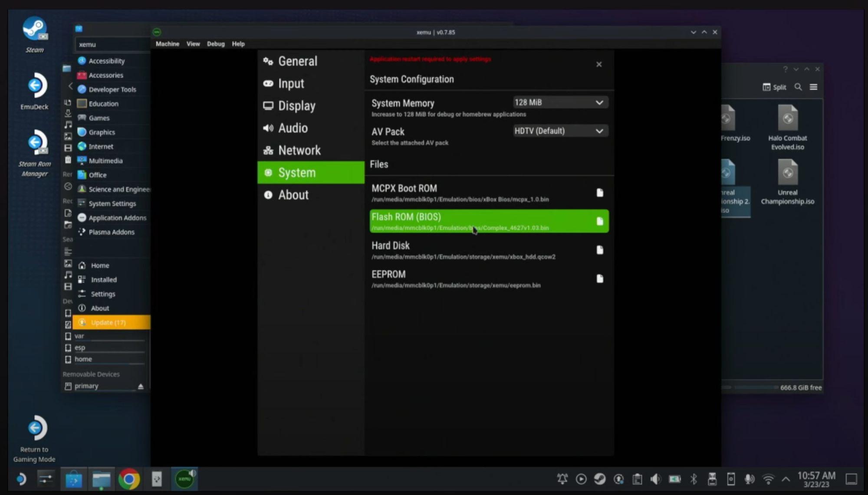Select Graphics category in launcher
The image size is (868, 495).
[112, 132]
